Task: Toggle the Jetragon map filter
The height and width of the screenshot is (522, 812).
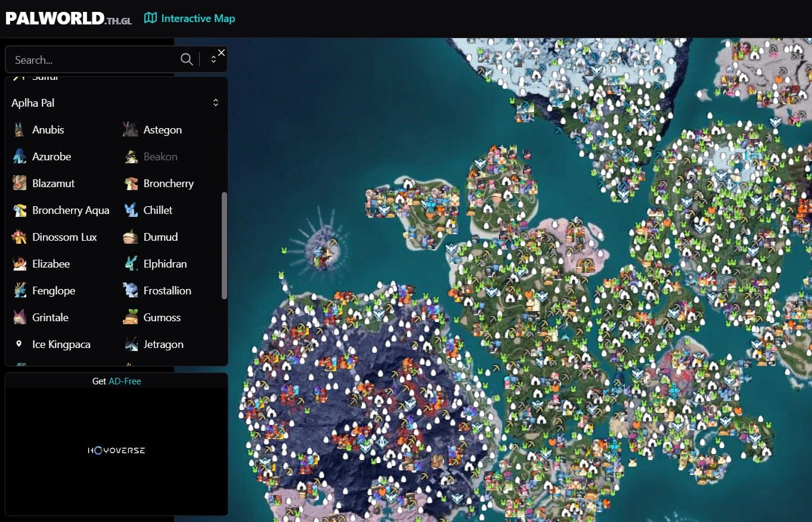Action: pyautogui.click(x=154, y=344)
